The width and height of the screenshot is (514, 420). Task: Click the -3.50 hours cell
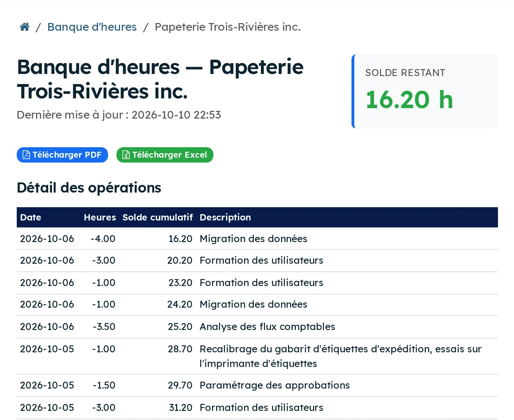104,327
